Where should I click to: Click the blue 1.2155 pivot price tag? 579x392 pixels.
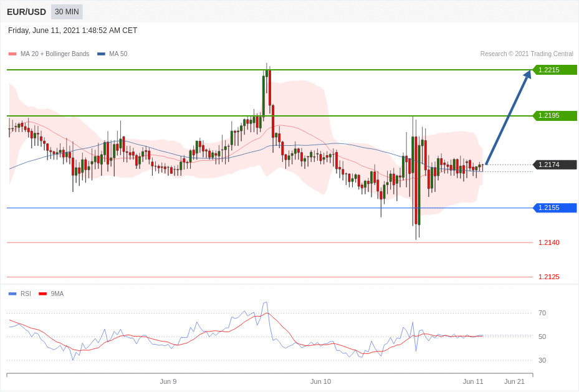coord(555,208)
